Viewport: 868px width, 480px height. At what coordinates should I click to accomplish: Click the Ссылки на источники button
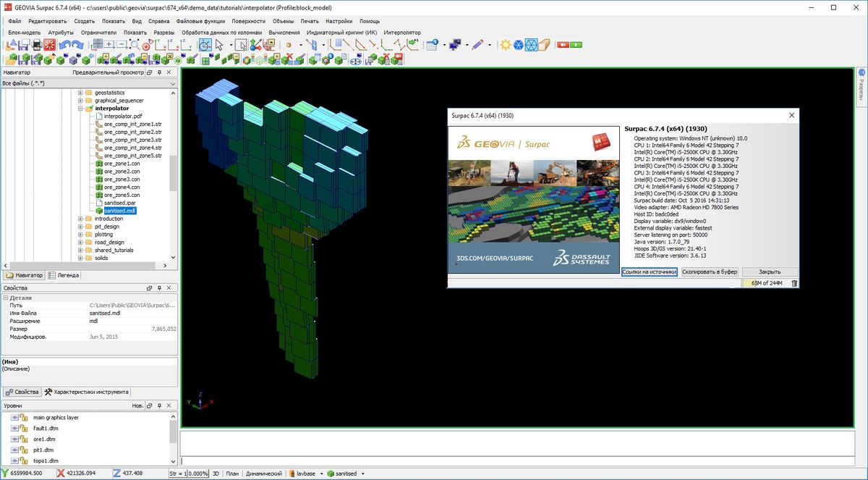(649, 271)
